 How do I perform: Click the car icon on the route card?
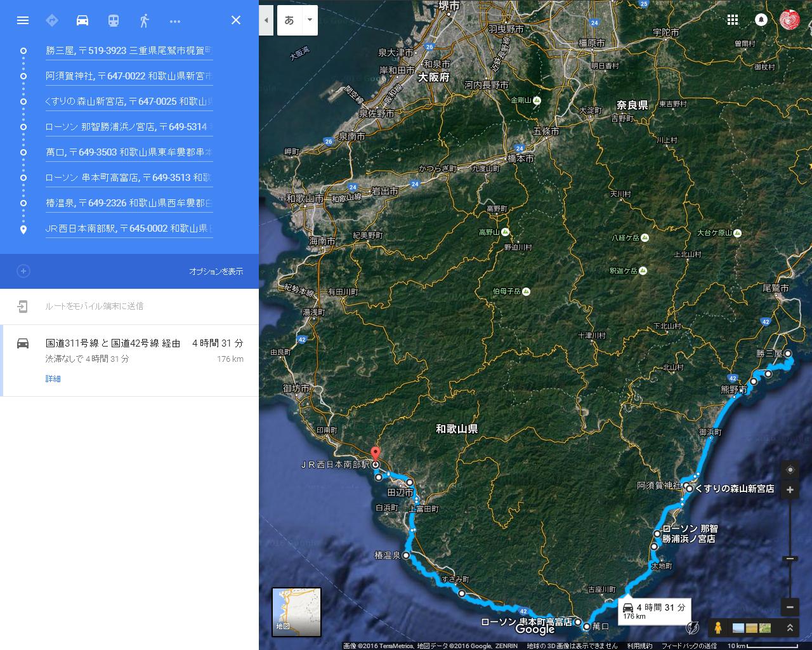(23, 343)
